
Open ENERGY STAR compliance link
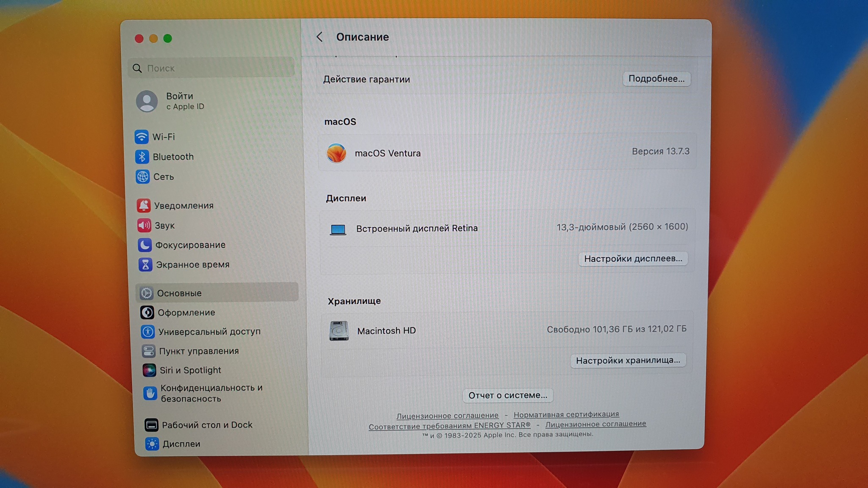click(x=449, y=426)
